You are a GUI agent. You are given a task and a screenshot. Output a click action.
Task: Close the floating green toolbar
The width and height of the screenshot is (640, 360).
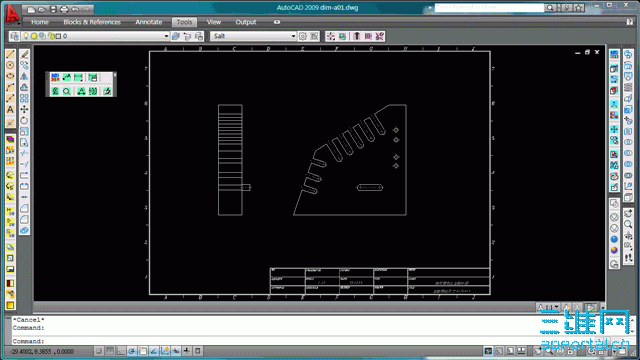(x=115, y=74)
